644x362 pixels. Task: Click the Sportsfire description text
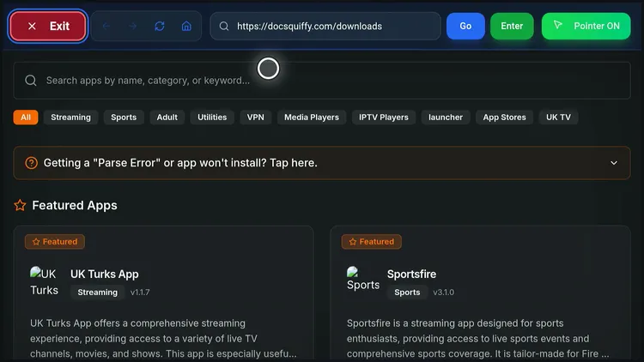click(x=477, y=338)
